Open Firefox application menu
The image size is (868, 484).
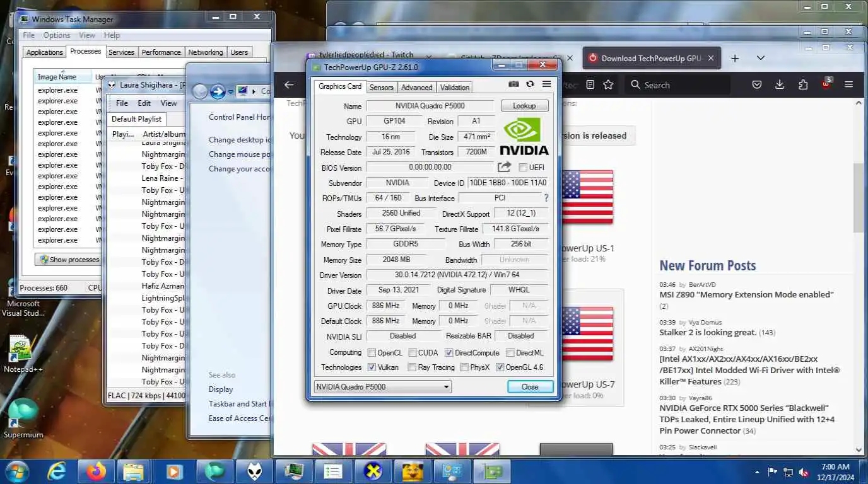point(849,85)
